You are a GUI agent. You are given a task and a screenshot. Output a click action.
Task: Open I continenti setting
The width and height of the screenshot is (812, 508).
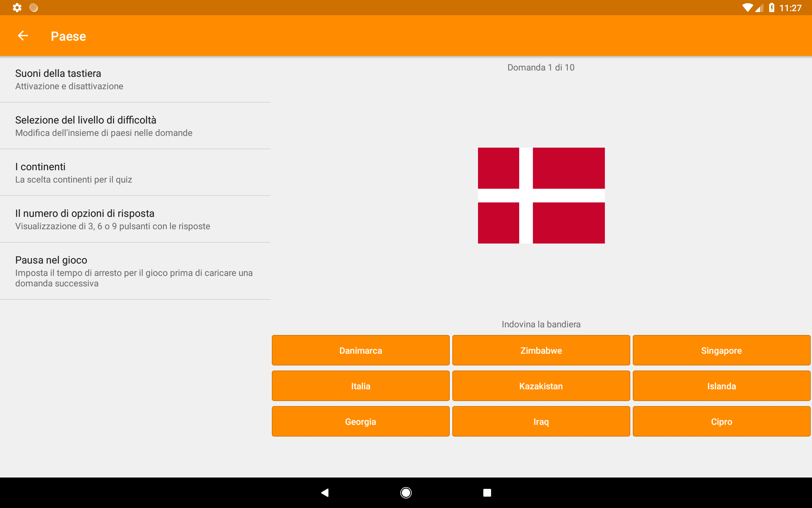click(135, 172)
